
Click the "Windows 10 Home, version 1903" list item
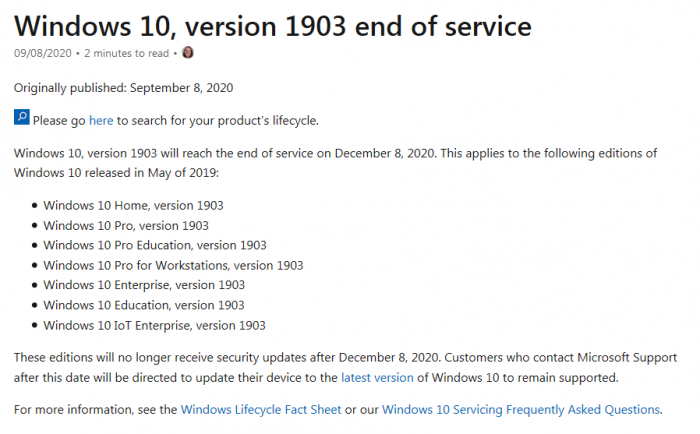click(x=133, y=205)
